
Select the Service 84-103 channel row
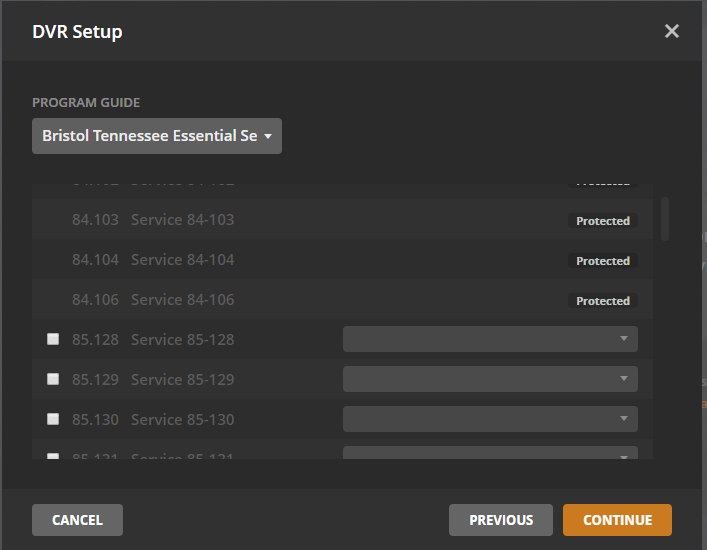click(182, 220)
